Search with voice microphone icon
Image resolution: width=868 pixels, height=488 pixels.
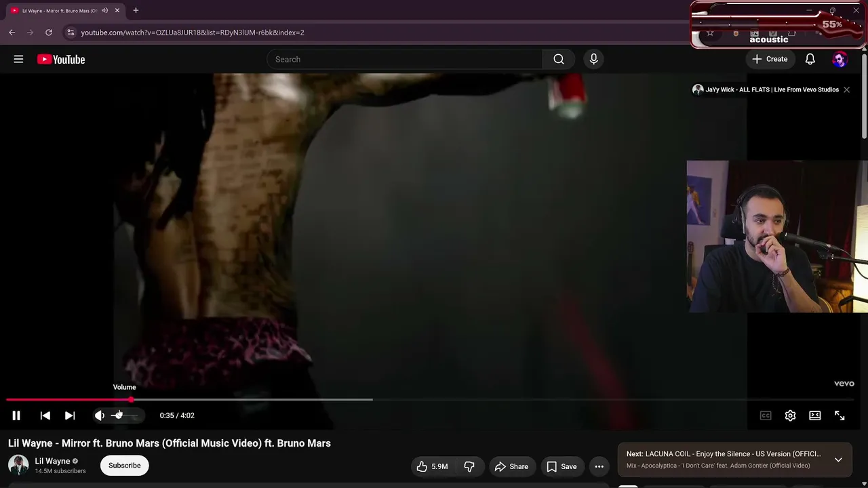tap(593, 60)
